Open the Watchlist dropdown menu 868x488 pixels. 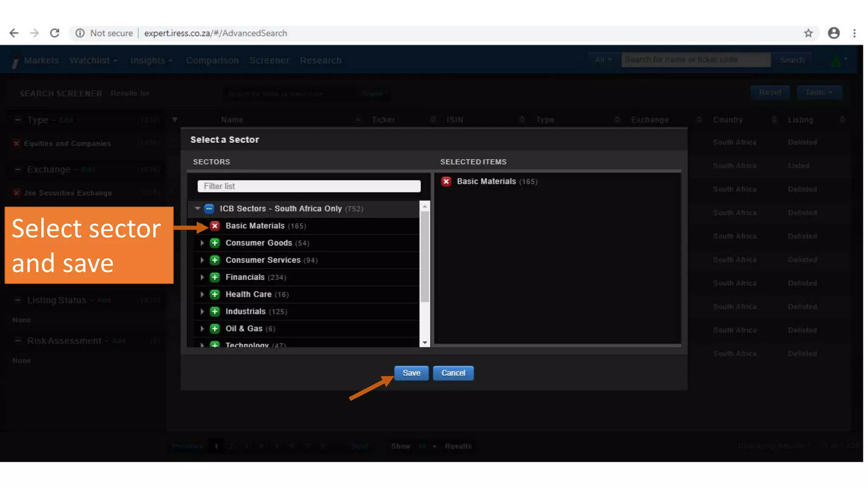click(93, 60)
